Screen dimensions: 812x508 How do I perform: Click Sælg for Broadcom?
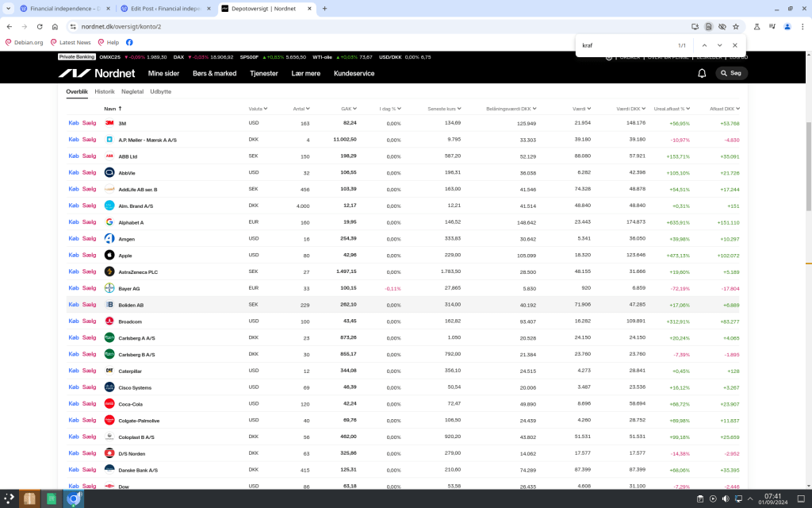89,321
